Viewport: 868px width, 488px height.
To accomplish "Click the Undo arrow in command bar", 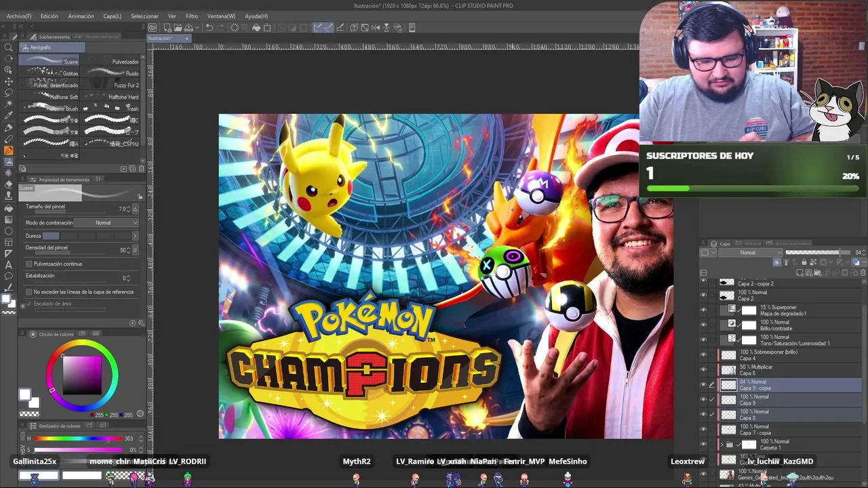I will [x=210, y=28].
